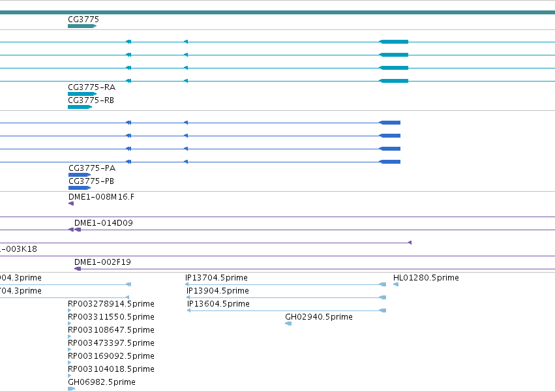Select the HL01280.5prime light-blue glyph
Screen dimensions: 555x392
(396, 284)
